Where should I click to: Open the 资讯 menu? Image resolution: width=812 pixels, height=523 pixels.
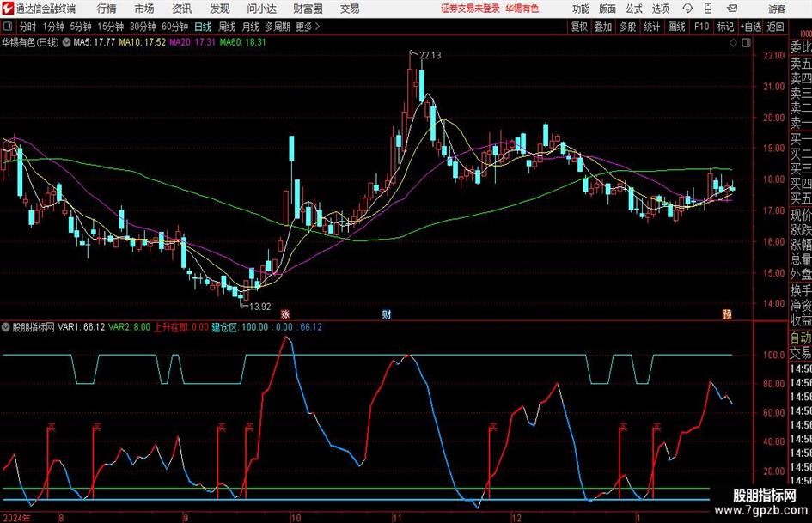pos(182,9)
